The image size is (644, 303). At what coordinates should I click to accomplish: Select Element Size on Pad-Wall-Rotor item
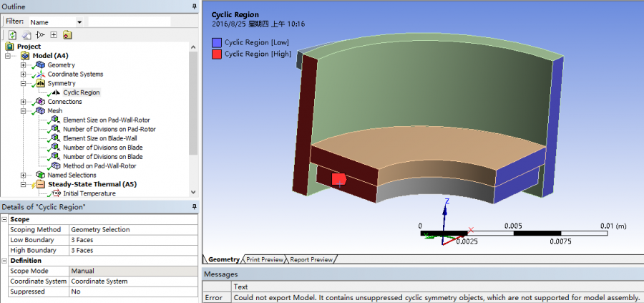(x=107, y=120)
